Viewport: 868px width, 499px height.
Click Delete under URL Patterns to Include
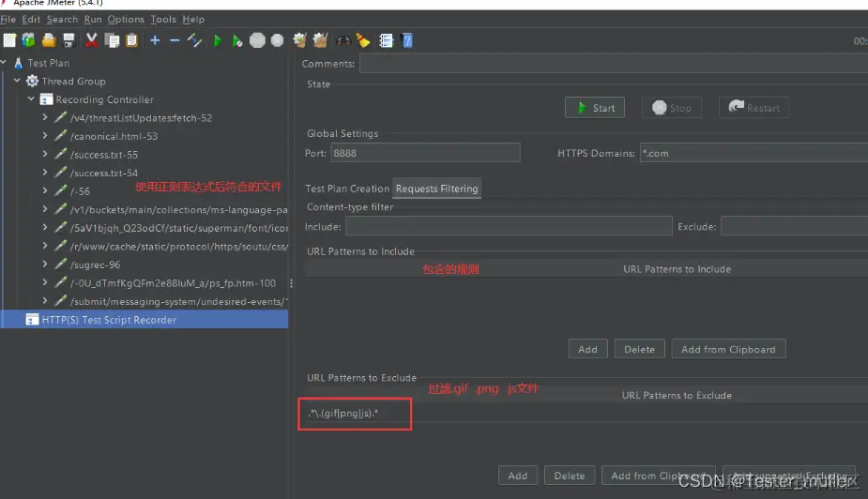pyautogui.click(x=639, y=349)
